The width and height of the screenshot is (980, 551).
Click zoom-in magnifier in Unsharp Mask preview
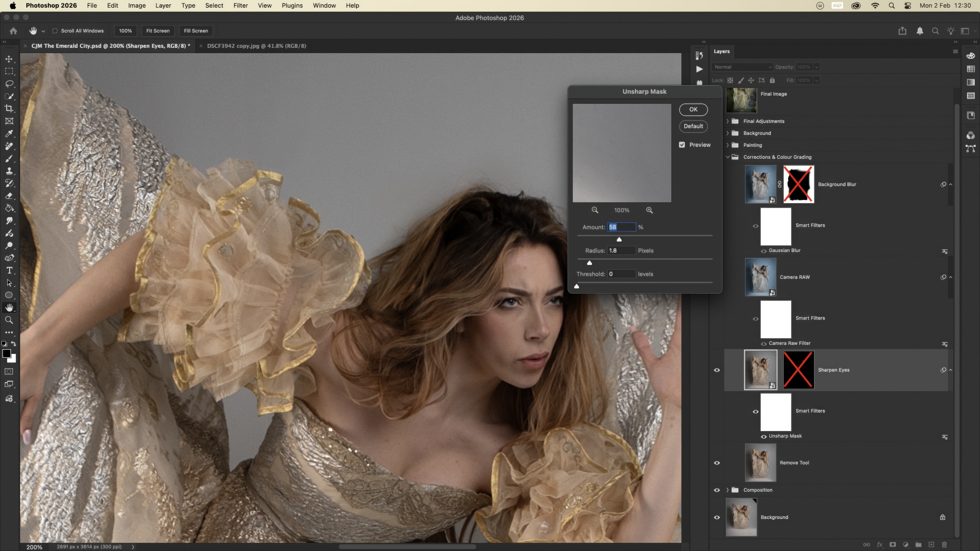pyautogui.click(x=649, y=210)
